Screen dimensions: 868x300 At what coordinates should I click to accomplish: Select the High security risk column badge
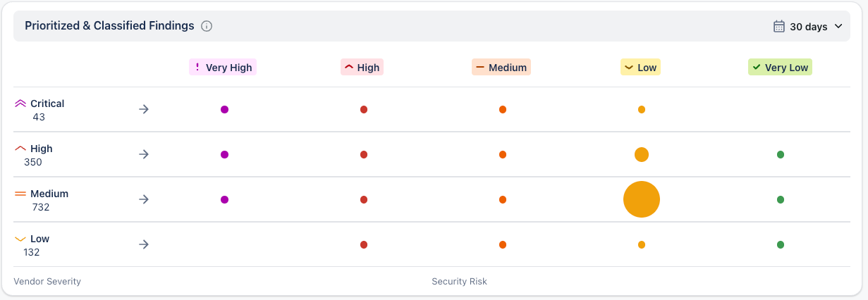362,68
